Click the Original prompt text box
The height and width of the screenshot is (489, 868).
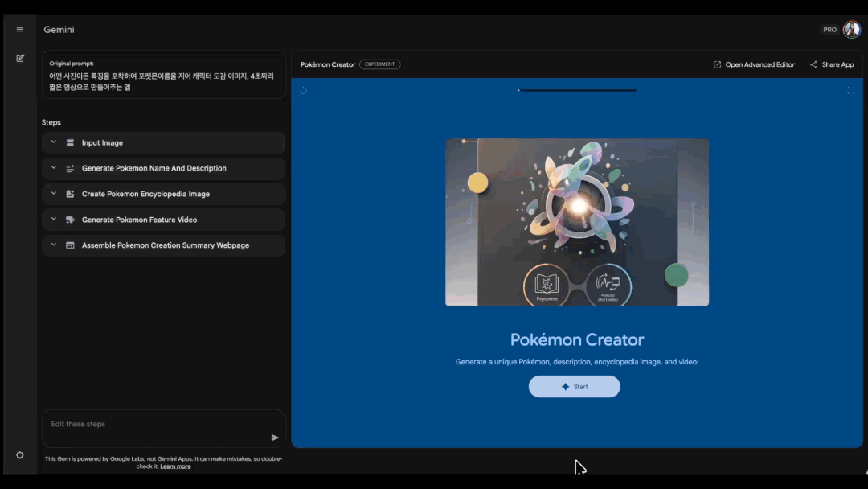click(x=163, y=76)
